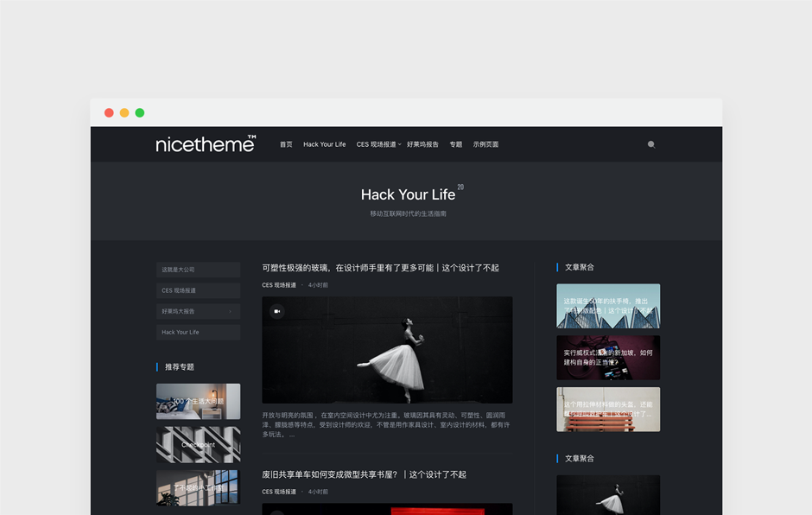The width and height of the screenshot is (812, 515).
Task: Open the 专题 menu item
Action: [456, 144]
